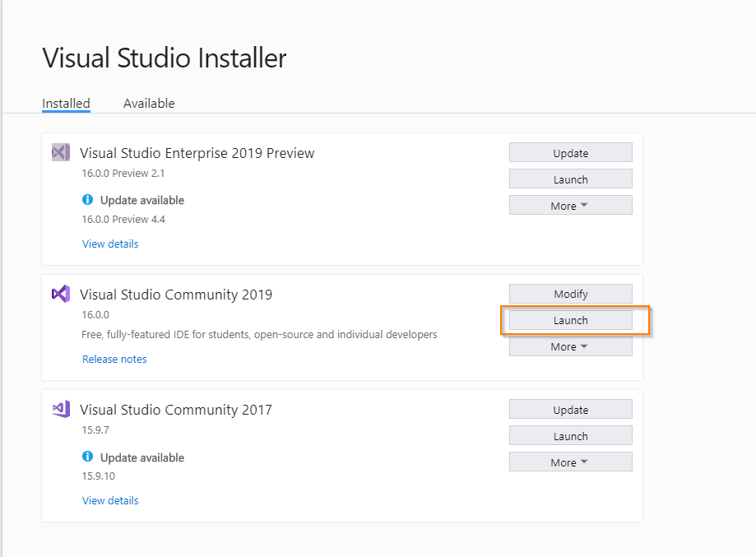756x557 pixels.
Task: Update Visual Studio Community 2017
Action: pos(570,410)
